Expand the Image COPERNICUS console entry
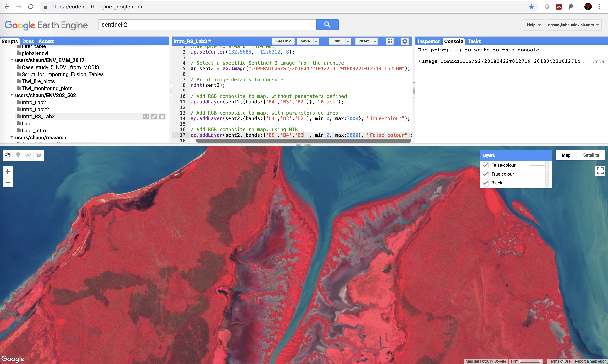 420,61
